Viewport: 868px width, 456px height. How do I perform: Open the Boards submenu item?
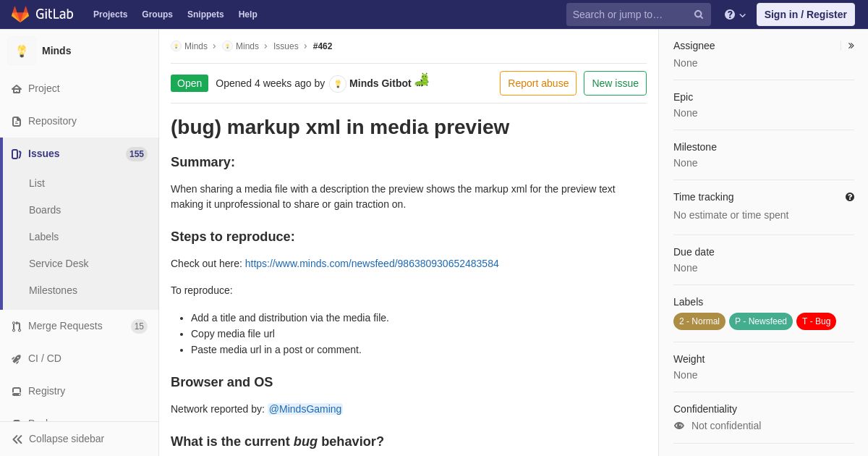[45, 210]
